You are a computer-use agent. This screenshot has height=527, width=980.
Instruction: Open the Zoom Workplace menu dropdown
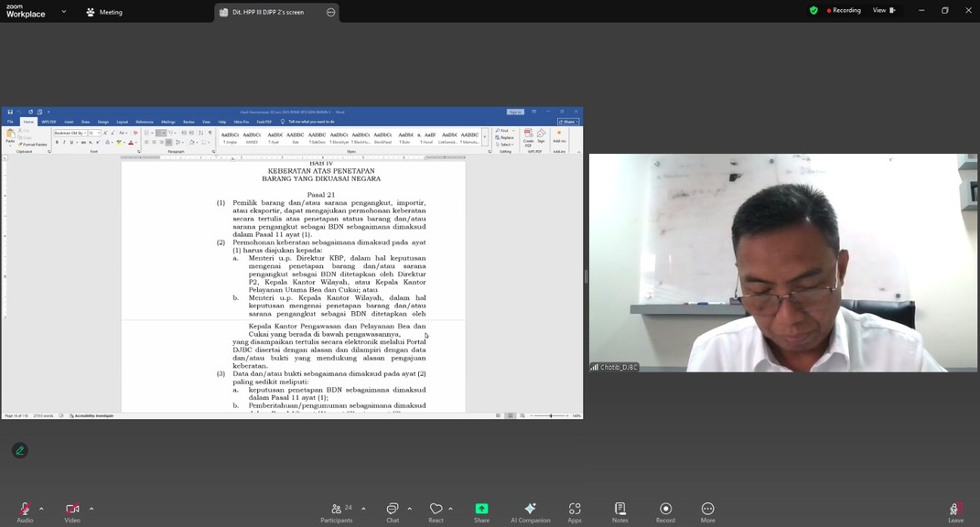[64, 11]
